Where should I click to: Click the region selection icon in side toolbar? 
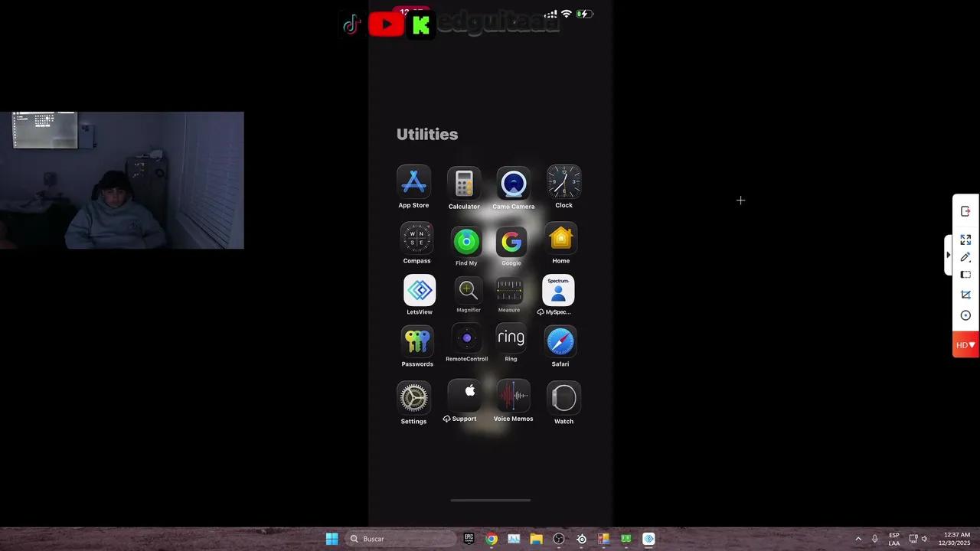coord(965,275)
